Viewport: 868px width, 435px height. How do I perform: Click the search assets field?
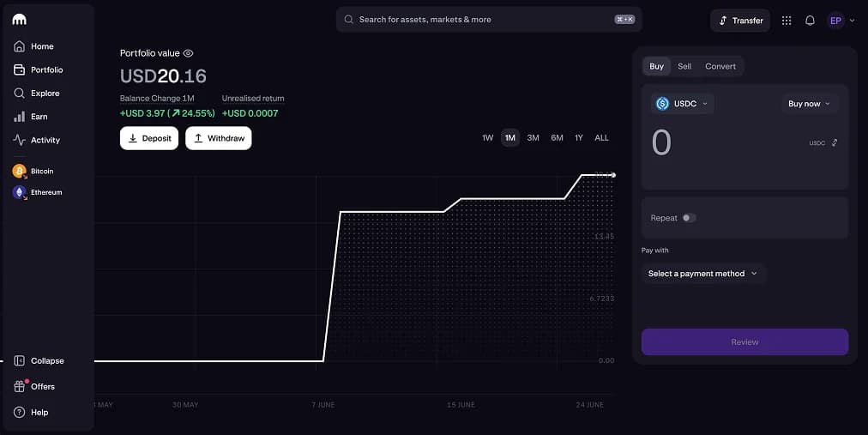tap(489, 20)
